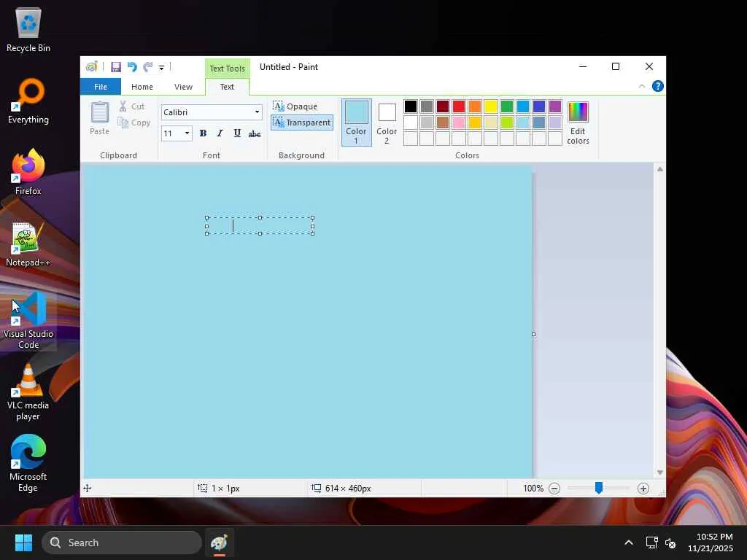Click the network icon in system tray

click(651, 542)
